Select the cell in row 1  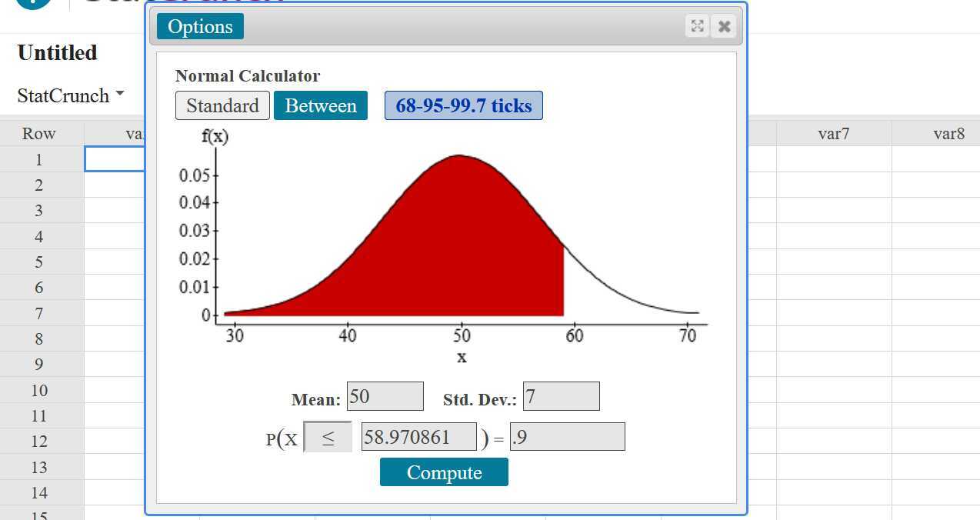click(x=115, y=158)
